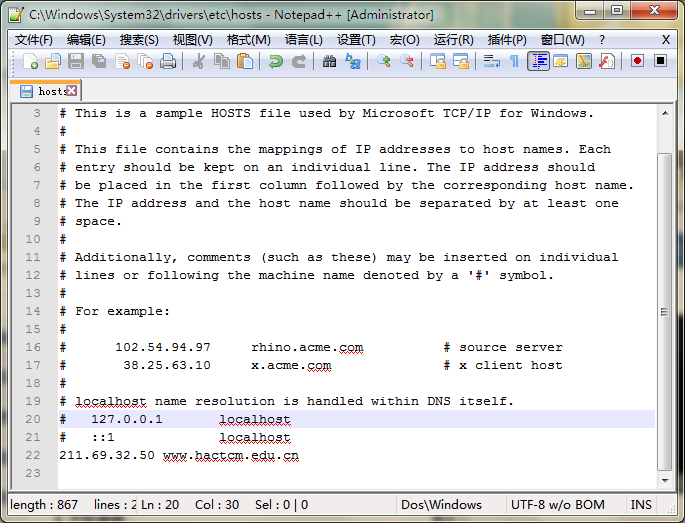Stop macro recording with the black square icon
685x523 pixels.
[x=661, y=61]
